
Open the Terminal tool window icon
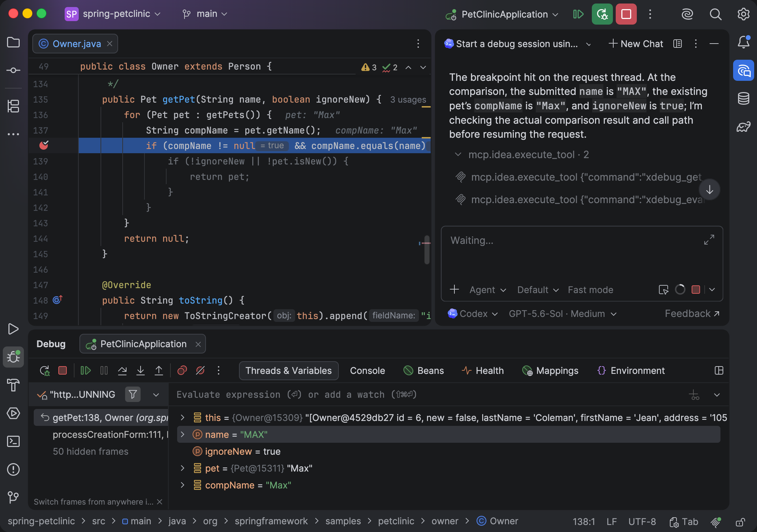click(x=13, y=441)
